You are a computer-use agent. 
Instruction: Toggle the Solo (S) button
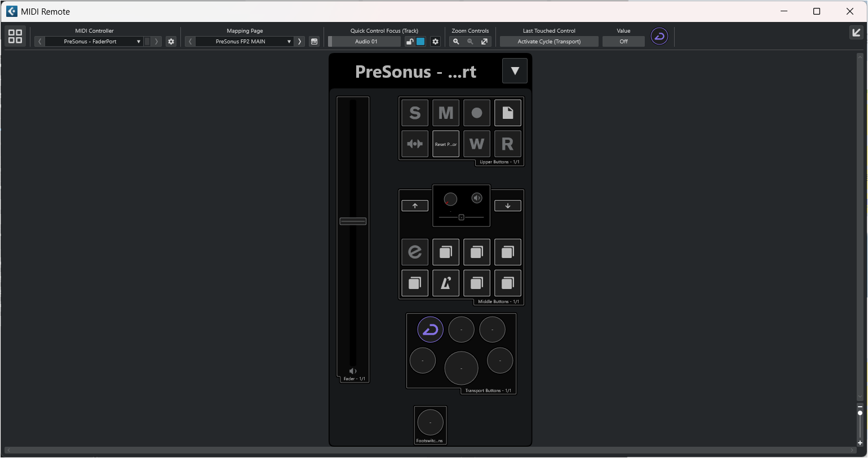415,113
